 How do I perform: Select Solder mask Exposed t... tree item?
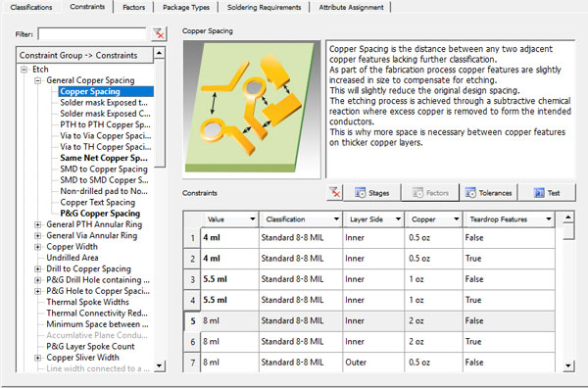pyautogui.click(x=104, y=102)
